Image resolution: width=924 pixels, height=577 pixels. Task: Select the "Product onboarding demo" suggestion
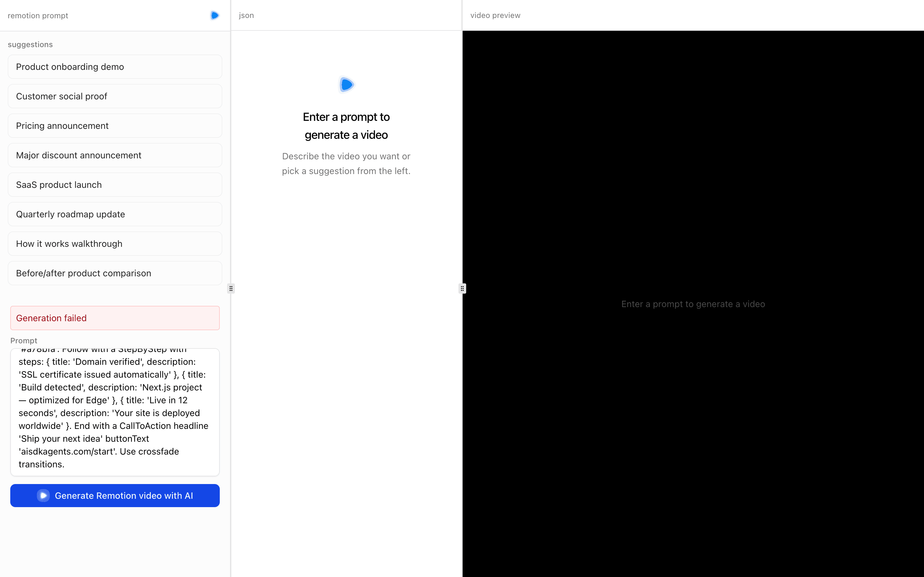click(115, 66)
